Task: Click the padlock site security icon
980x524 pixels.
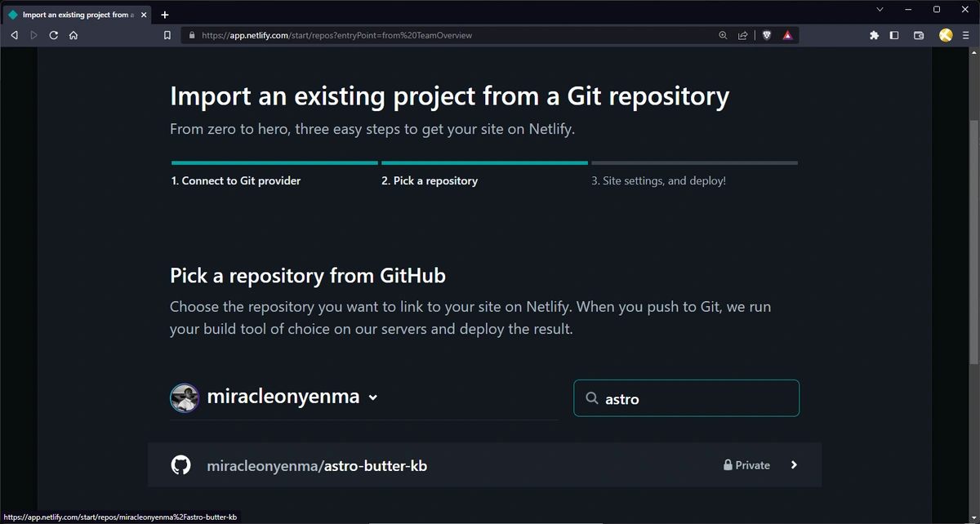Action: (193, 35)
